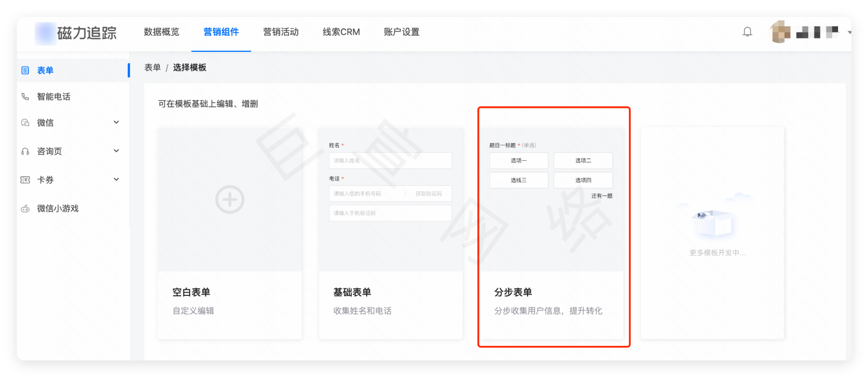This screenshot has height=377, width=868.
Task: Expand the 卡券 submenu chevron
Action: coord(117,179)
